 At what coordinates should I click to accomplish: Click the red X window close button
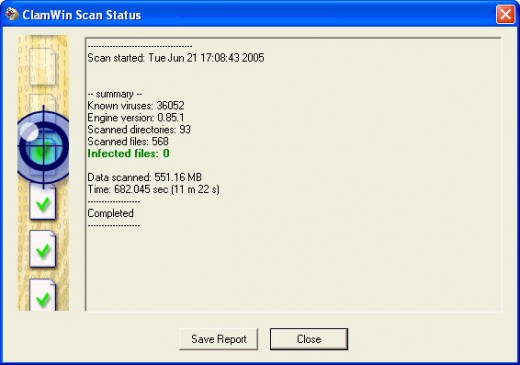[x=506, y=14]
